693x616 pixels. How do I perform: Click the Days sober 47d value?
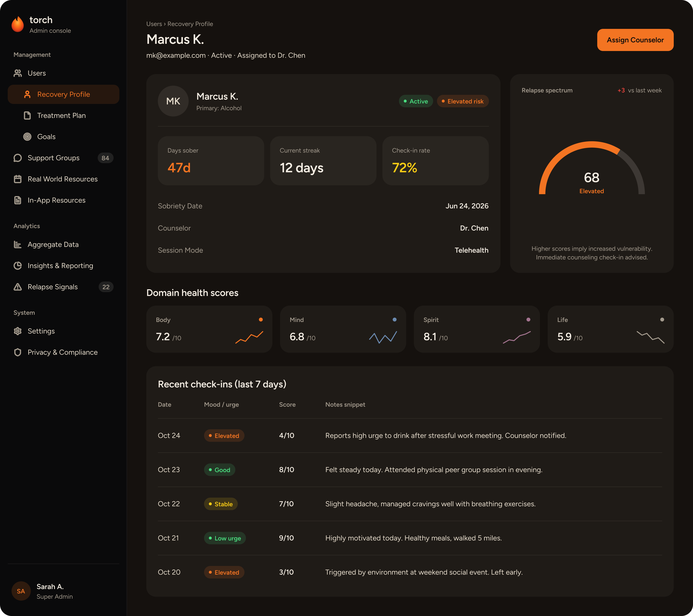(x=179, y=168)
